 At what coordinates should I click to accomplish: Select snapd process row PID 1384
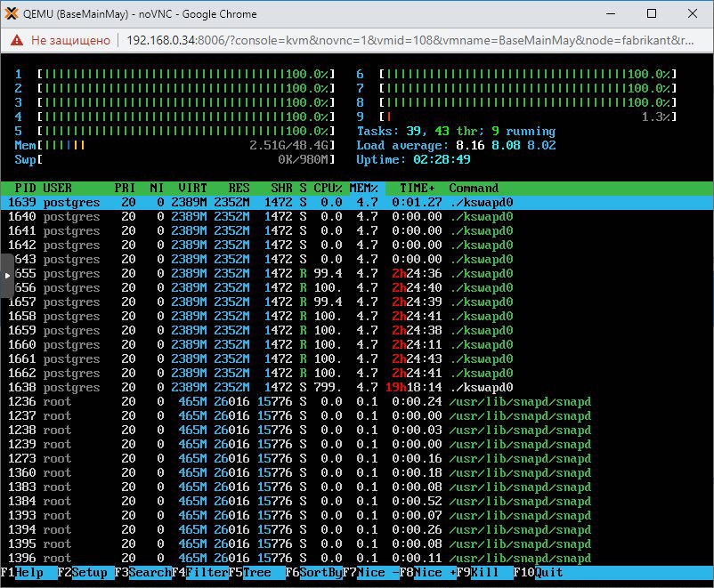click(357, 502)
